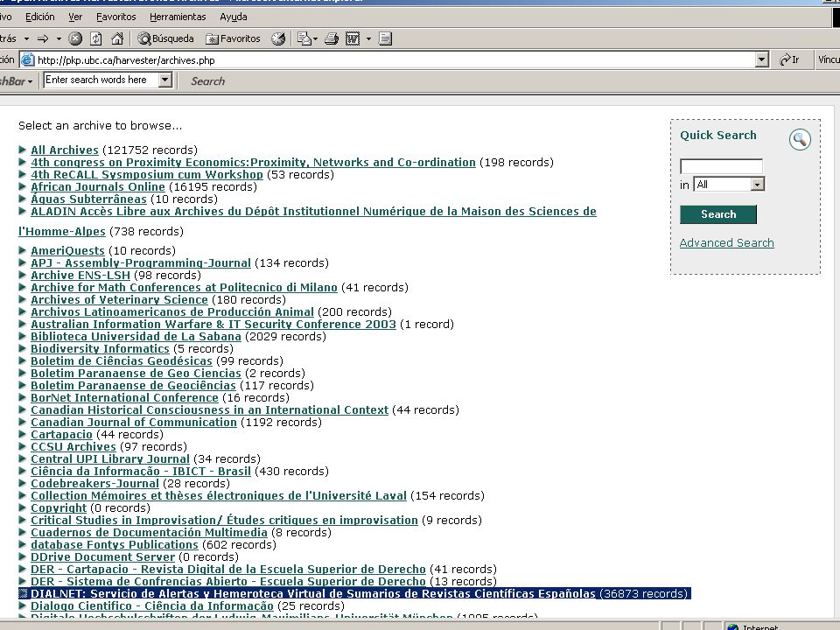Open the database Fontys Publications link
This screenshot has width=840, height=630.
(x=114, y=545)
